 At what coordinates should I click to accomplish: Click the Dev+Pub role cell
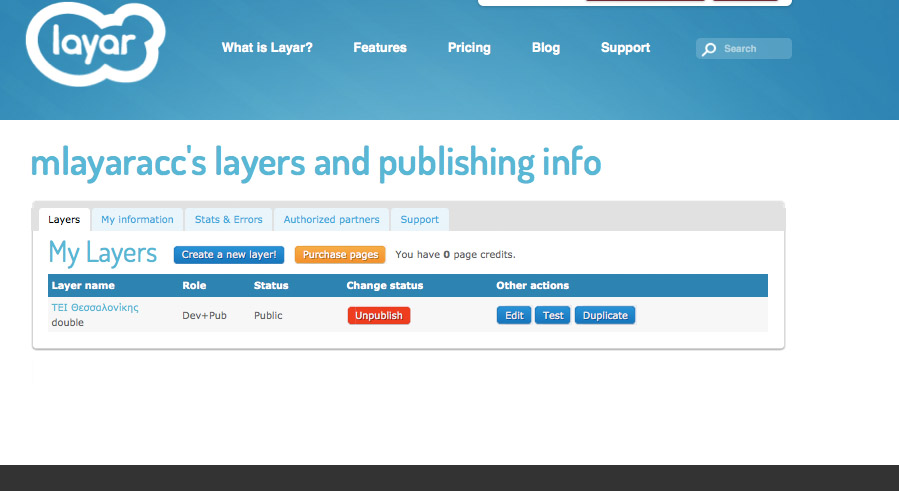click(x=204, y=315)
